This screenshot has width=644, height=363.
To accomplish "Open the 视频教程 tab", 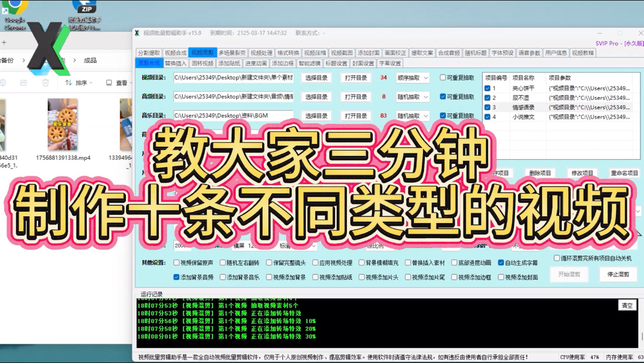I will point(583,53).
